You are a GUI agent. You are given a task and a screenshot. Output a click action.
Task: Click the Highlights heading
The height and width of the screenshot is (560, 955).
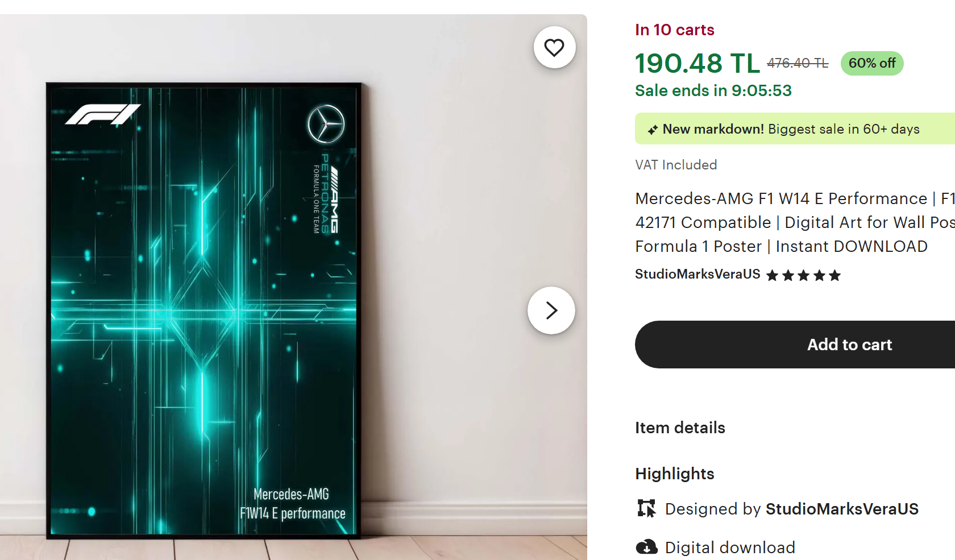coord(675,474)
